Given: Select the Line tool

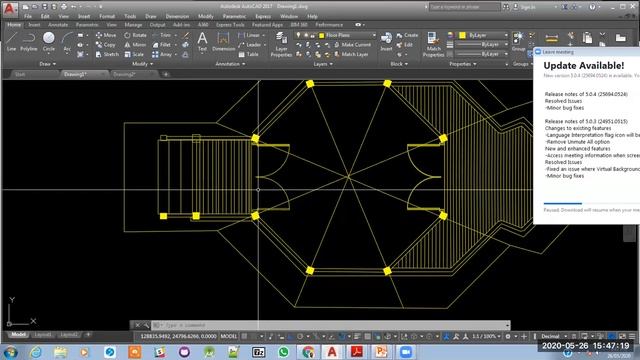Looking at the screenshot, I should click(11, 41).
